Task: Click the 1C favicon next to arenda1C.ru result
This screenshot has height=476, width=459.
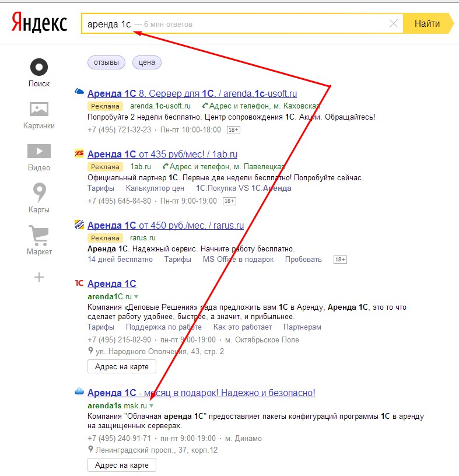Action: (79, 283)
